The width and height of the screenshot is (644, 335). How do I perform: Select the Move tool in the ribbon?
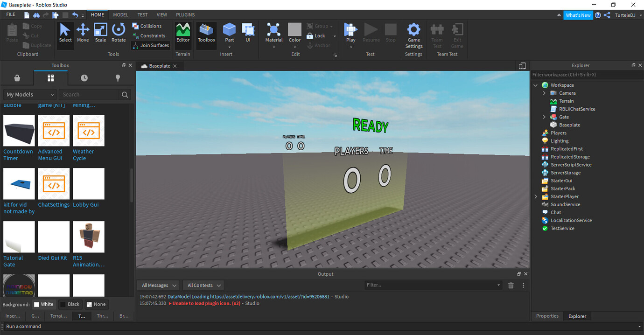point(83,33)
